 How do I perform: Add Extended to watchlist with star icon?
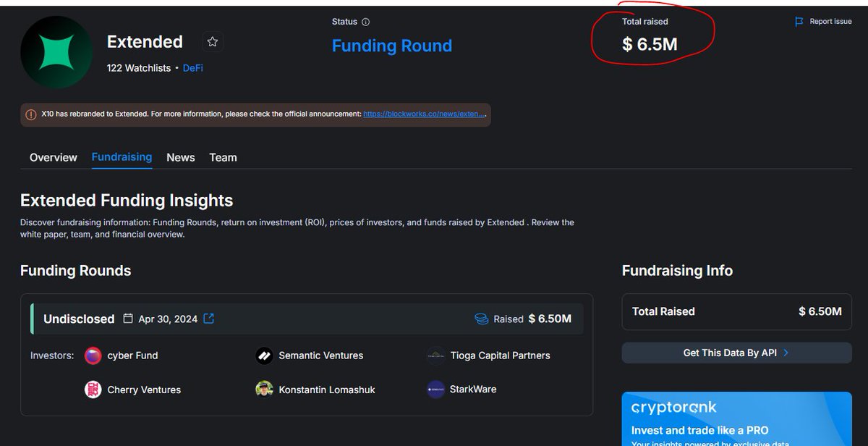[212, 42]
